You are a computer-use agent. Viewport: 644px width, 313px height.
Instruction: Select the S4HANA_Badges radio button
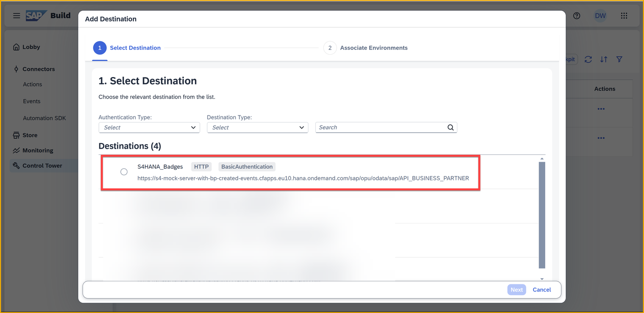pyautogui.click(x=124, y=172)
